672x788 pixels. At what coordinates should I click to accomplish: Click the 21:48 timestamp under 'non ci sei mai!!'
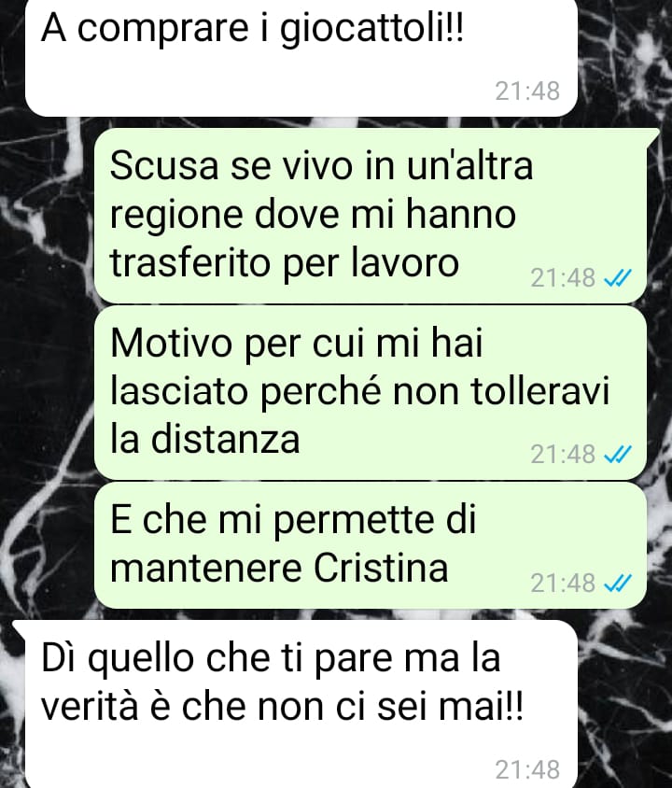click(x=527, y=769)
